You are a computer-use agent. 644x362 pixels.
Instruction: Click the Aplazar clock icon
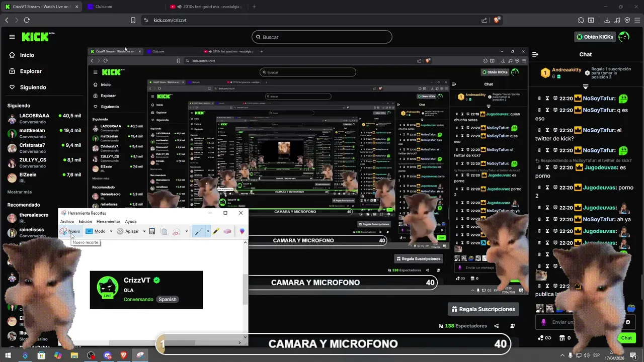click(120, 231)
